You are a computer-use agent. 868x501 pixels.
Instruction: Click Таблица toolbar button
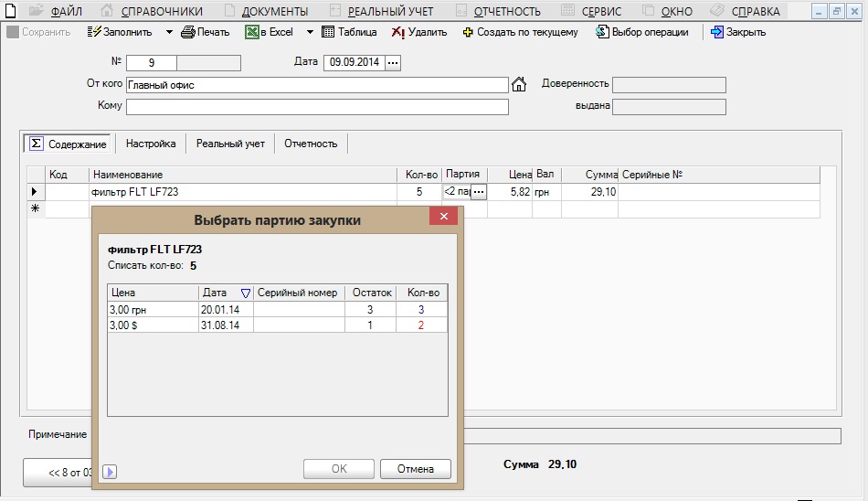tap(349, 32)
